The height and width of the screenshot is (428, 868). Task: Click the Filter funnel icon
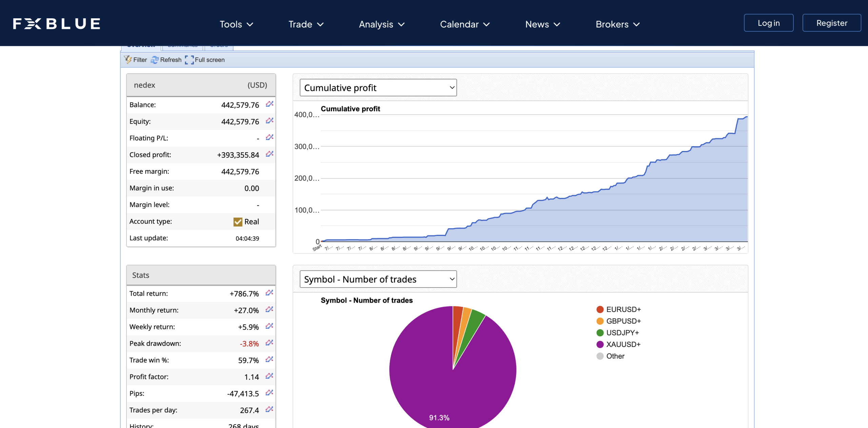click(x=128, y=60)
